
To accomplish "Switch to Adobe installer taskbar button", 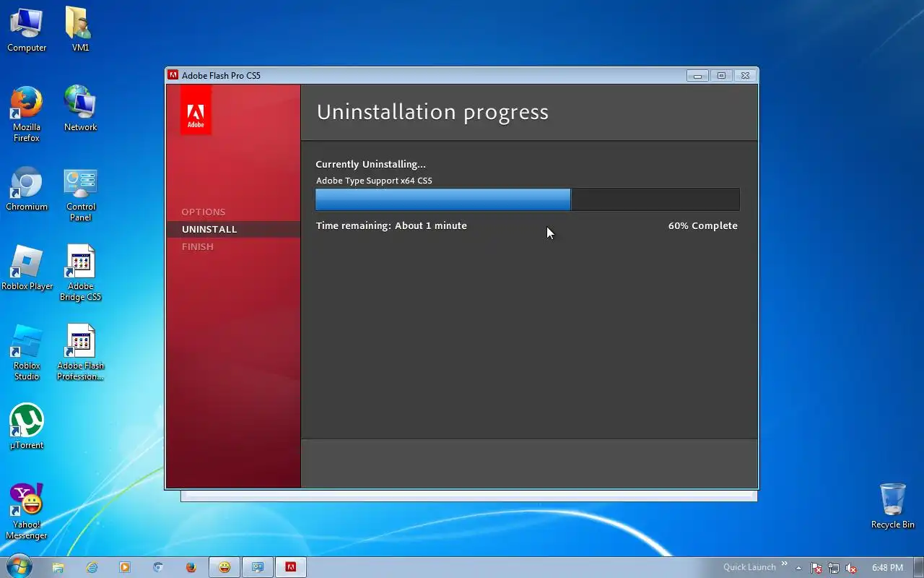I will click(x=291, y=567).
